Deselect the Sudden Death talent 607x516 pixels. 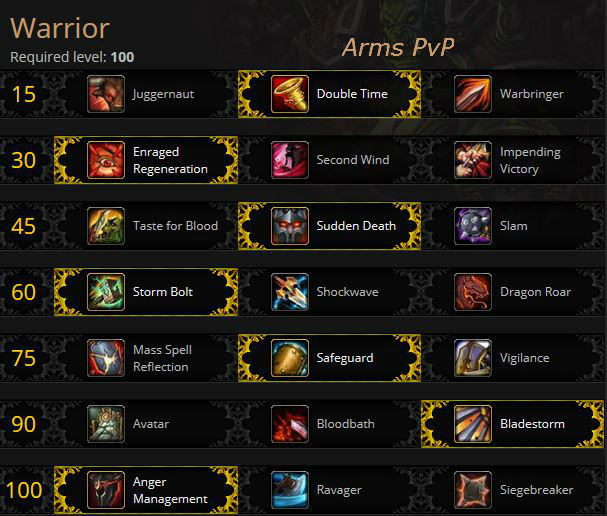coord(329,226)
